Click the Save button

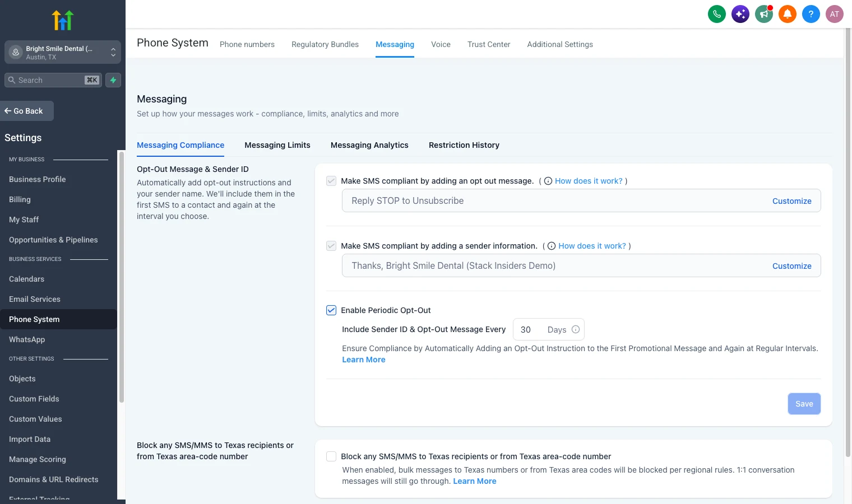(x=804, y=404)
